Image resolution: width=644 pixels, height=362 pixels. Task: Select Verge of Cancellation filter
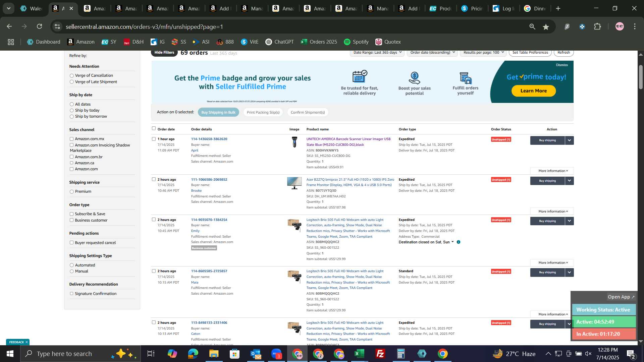click(x=71, y=76)
